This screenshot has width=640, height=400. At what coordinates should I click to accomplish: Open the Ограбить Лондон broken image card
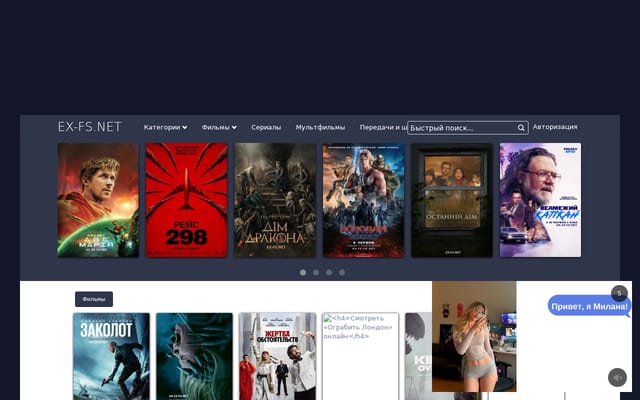click(360, 356)
